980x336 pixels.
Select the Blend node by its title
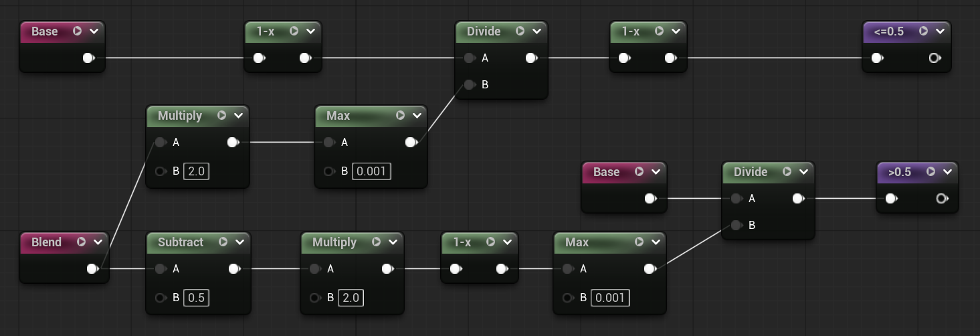tap(46, 242)
